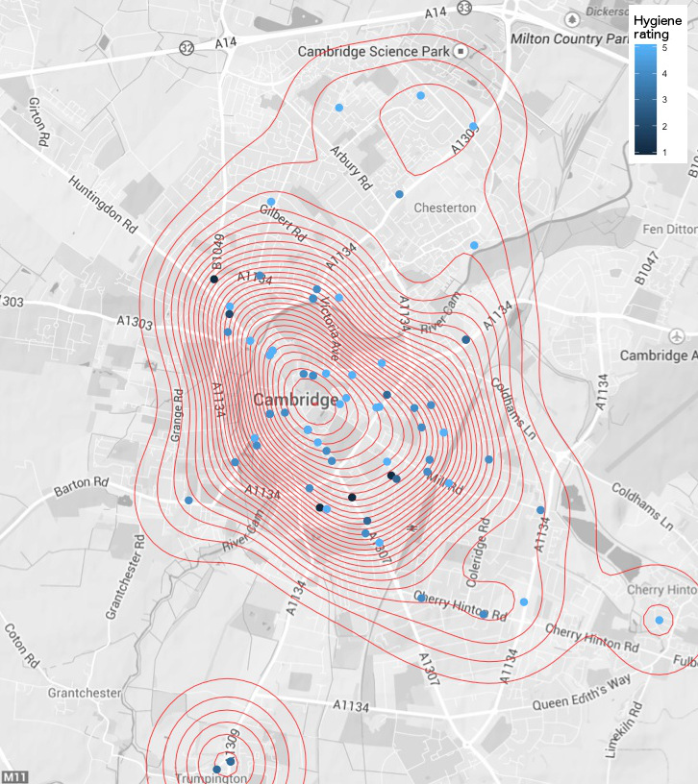The image size is (698, 784).
Task: Click the 'Queen Edith's Way' road label
Action: 582,692
